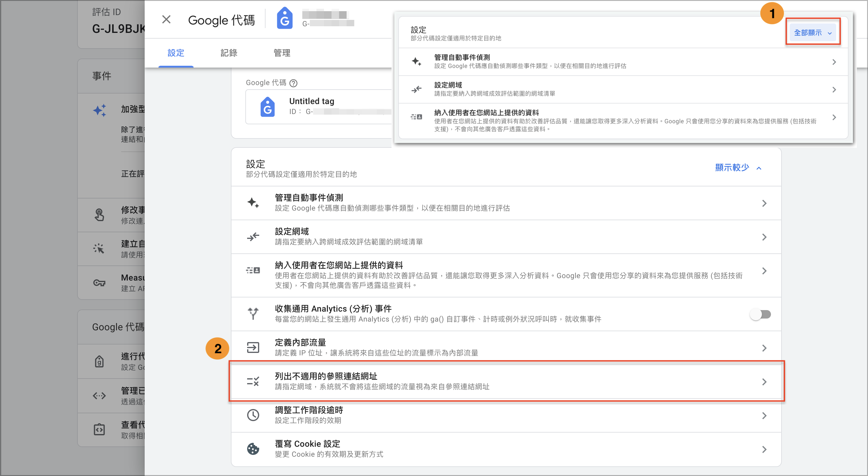
Task: Open 設定網域 in the main settings list
Action: [506, 237]
